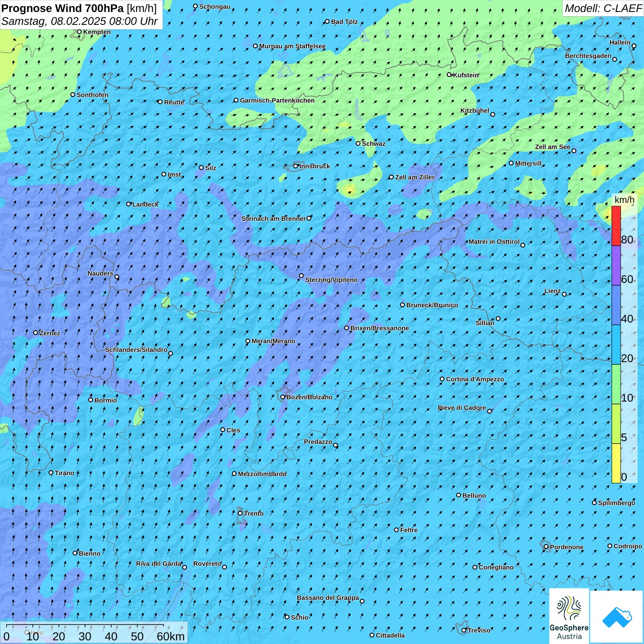Click the Sterzing/Vipiteno city marker
Image resolution: width=644 pixels, height=644 pixels.
pos(301,276)
